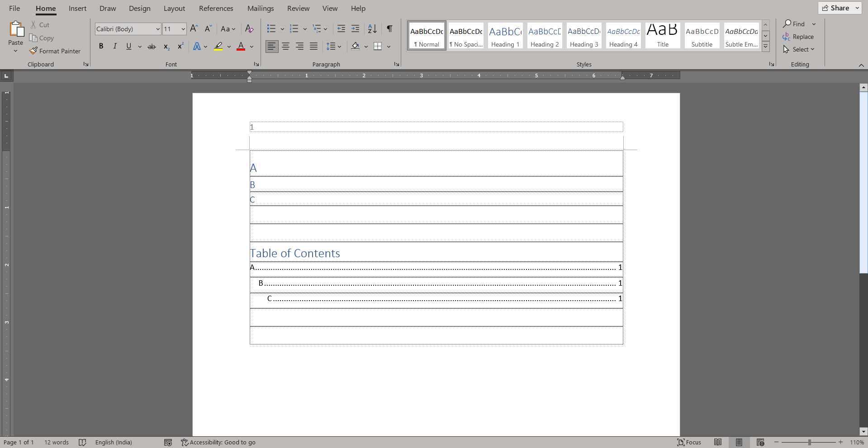Open the spelling proofing icon in status bar

(82, 442)
